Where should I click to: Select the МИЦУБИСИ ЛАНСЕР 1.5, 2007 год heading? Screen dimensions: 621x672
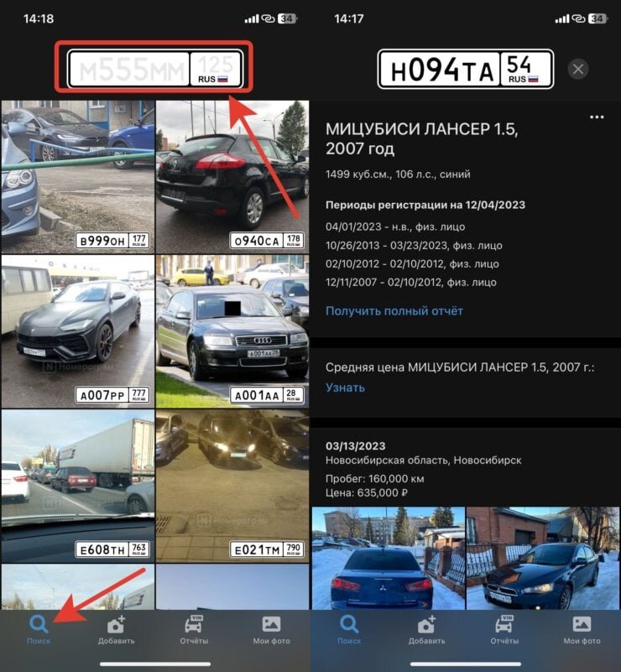422,139
